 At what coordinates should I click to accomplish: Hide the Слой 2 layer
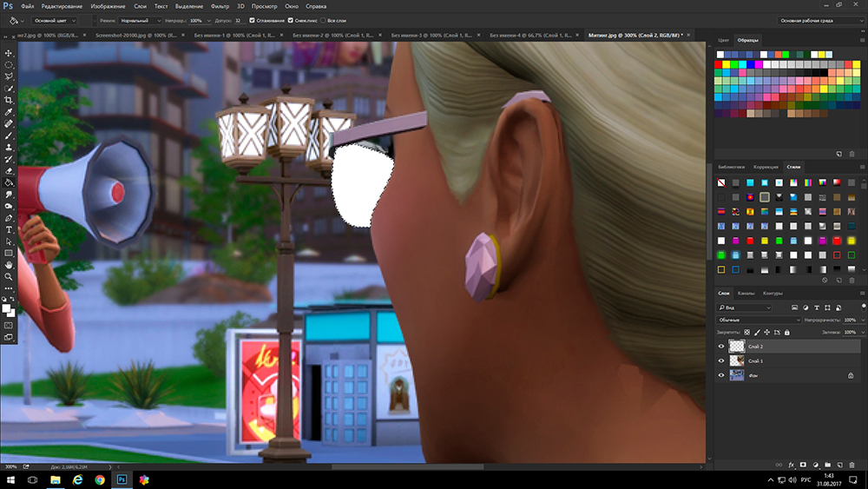[x=720, y=346]
